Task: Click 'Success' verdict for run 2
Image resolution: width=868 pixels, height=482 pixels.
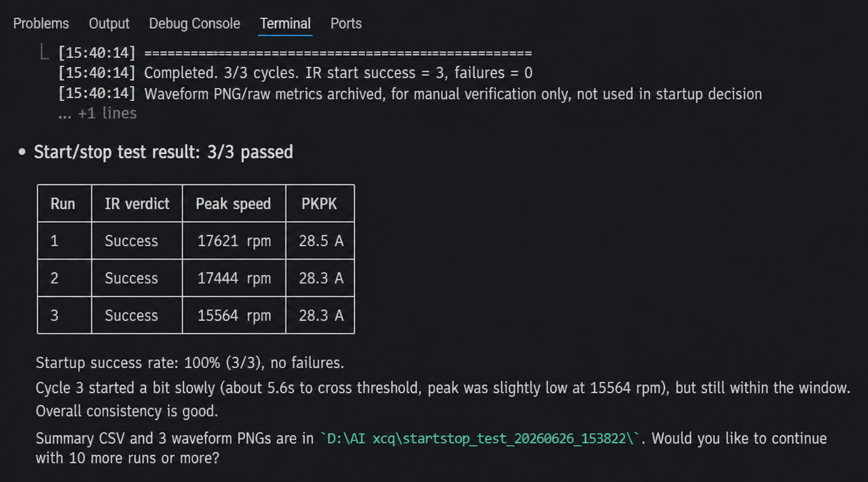Action: (x=137, y=278)
